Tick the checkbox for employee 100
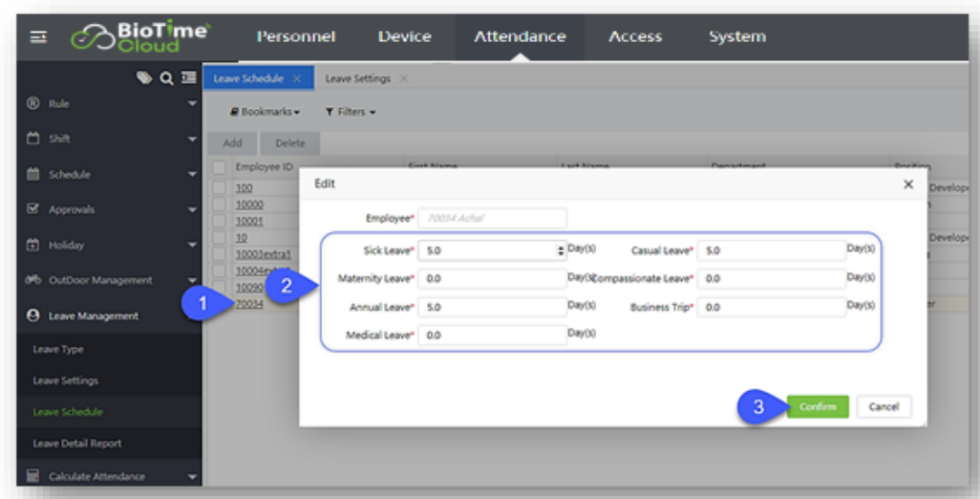 (x=220, y=188)
